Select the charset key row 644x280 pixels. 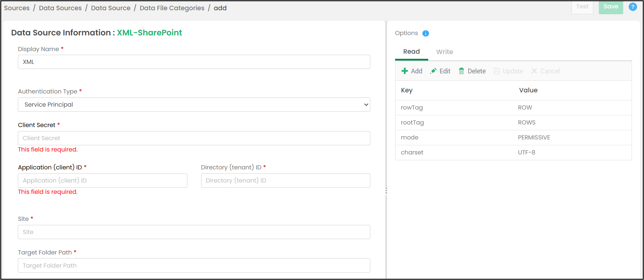(513, 153)
